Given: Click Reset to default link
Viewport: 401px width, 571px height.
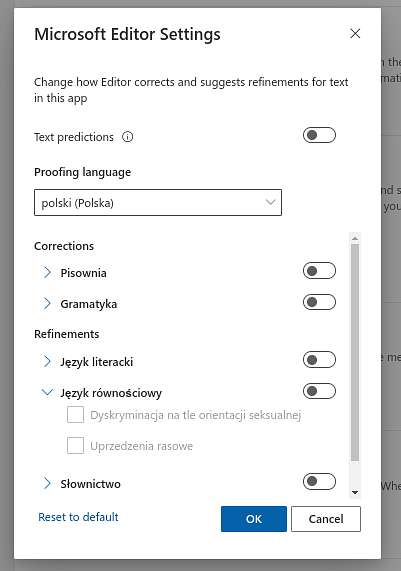Looking at the screenshot, I should (78, 517).
